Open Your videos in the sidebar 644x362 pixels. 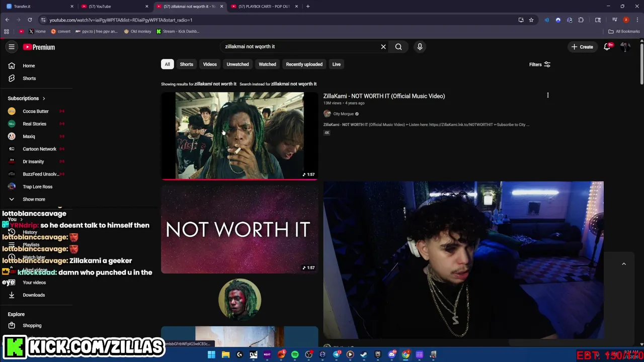coord(34,283)
